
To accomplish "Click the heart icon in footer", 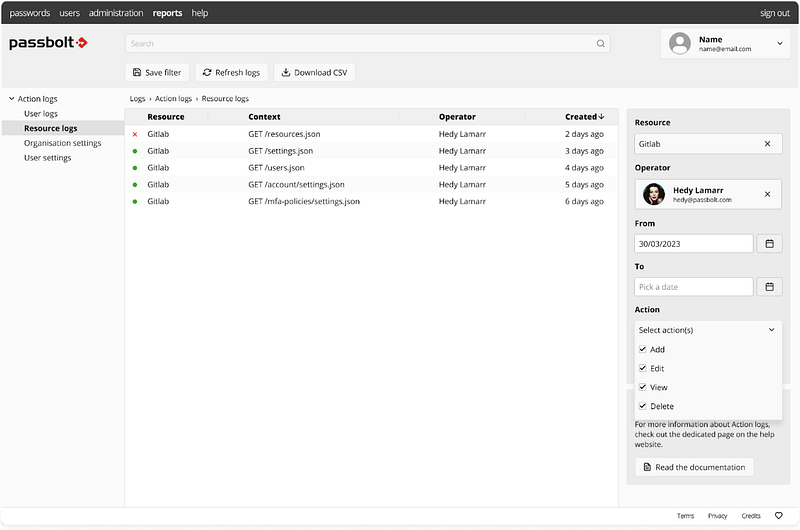I will pyautogui.click(x=779, y=515).
